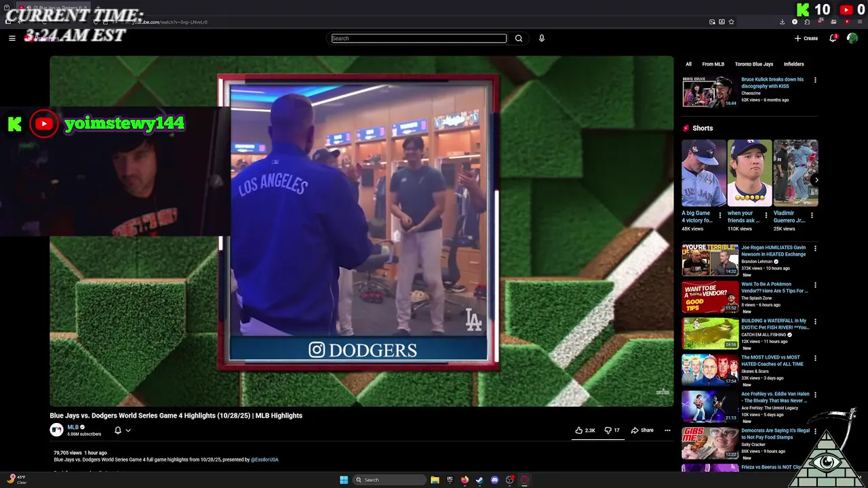868x488 pixels.
Task: Open the browser application menu icon
Action: click(x=859, y=22)
